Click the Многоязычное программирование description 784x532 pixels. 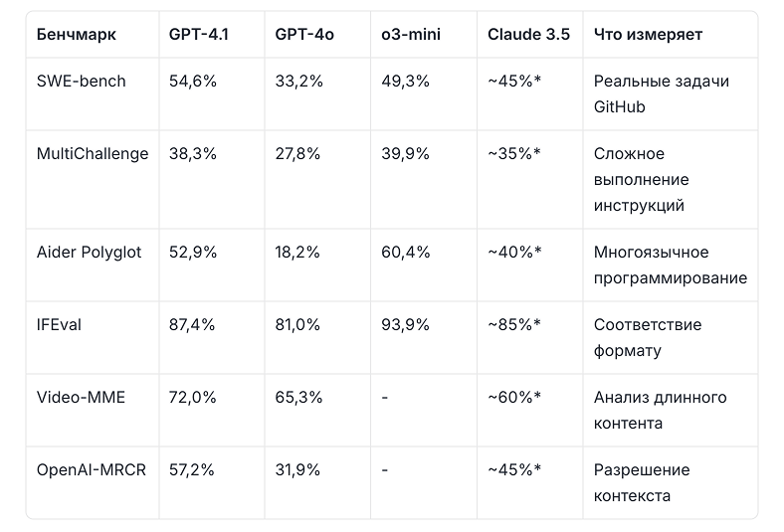(671, 266)
